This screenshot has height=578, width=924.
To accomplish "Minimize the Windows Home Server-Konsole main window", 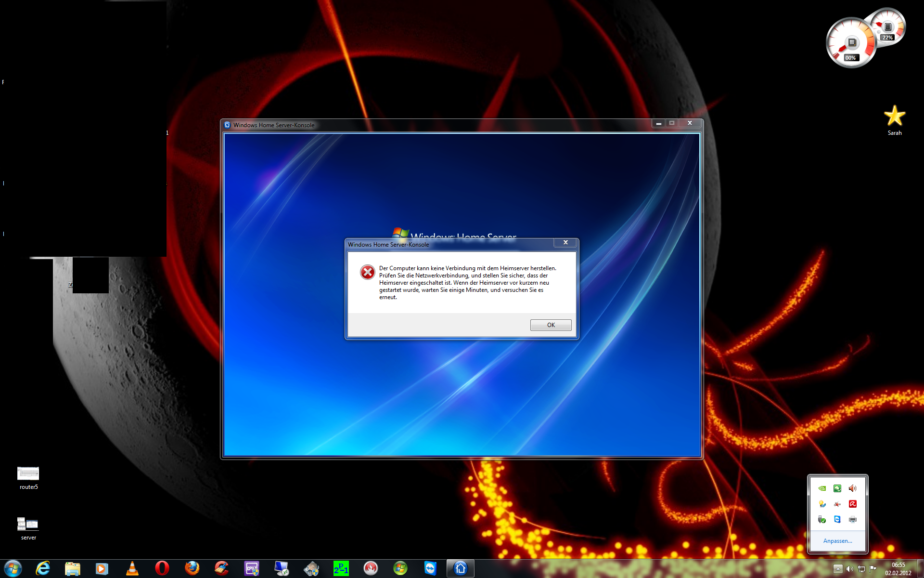I will (x=658, y=123).
